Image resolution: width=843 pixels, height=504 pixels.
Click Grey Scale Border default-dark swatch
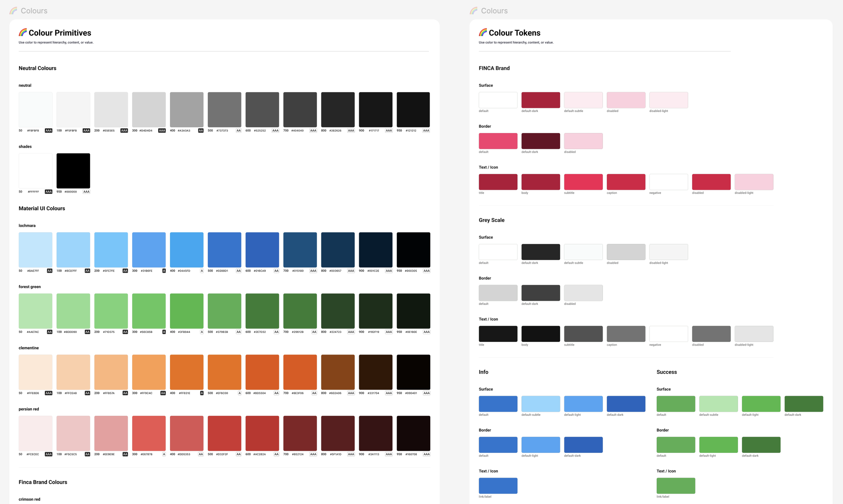coord(541,293)
